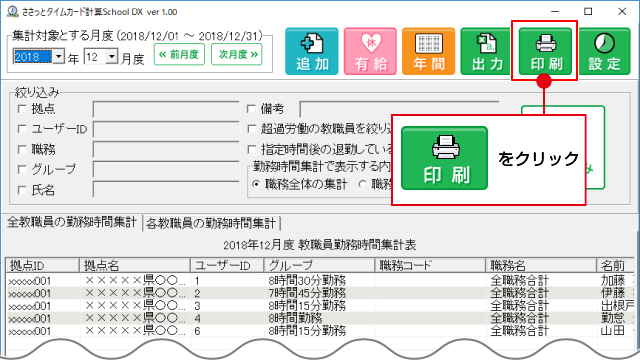Sort by the 名前 column header
Viewport: 640px width, 364px height.
click(616, 266)
